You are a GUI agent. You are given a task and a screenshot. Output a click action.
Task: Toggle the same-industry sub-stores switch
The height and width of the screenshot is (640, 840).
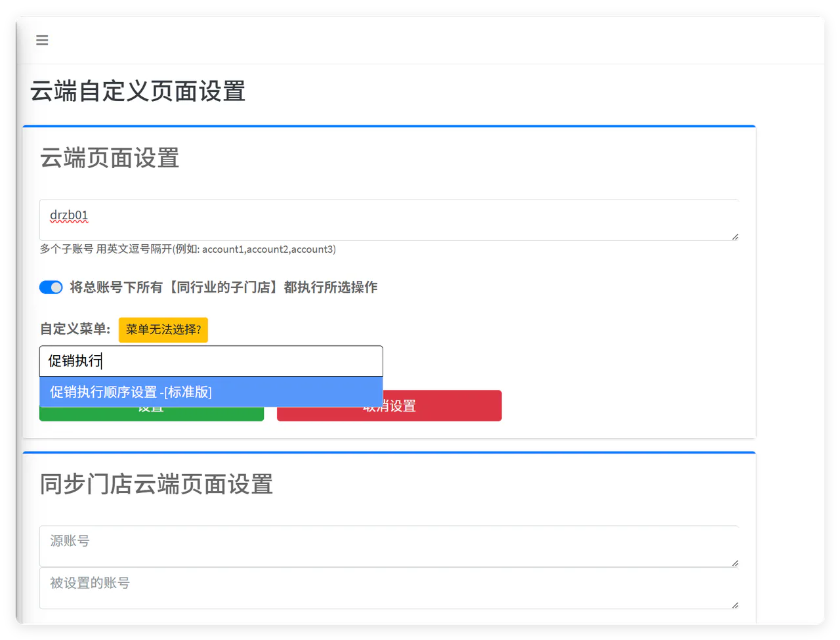coord(51,287)
